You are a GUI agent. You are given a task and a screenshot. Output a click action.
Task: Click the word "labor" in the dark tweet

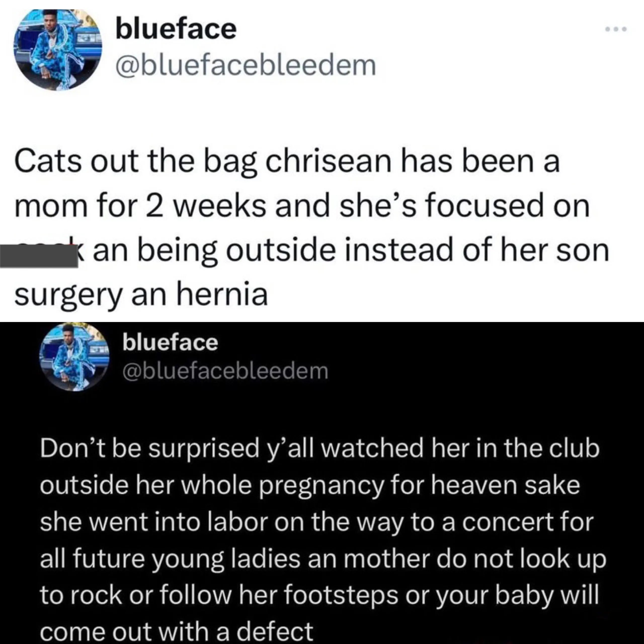pos(237,522)
